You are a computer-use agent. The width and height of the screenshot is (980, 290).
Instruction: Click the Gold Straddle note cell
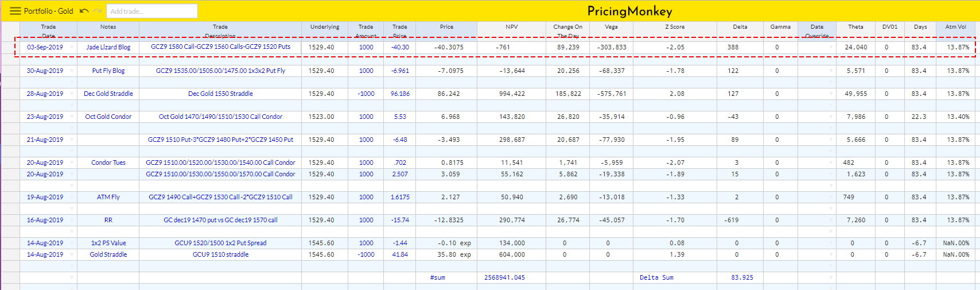(x=108, y=254)
